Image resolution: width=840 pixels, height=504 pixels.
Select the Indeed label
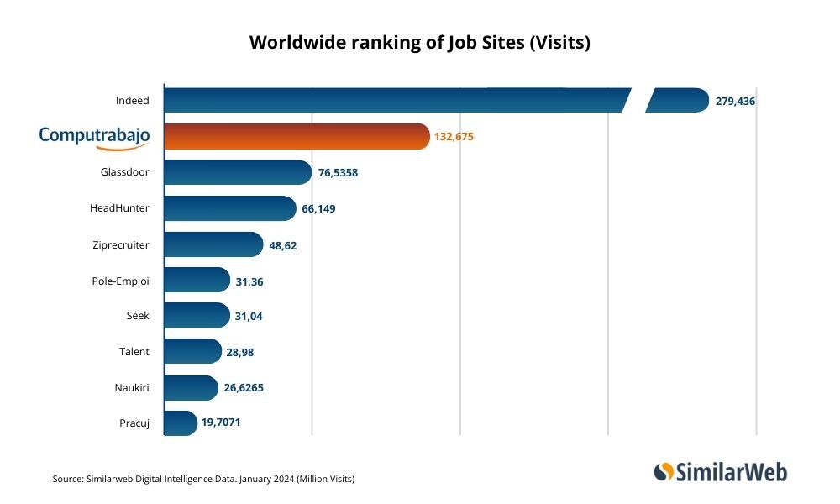(133, 101)
